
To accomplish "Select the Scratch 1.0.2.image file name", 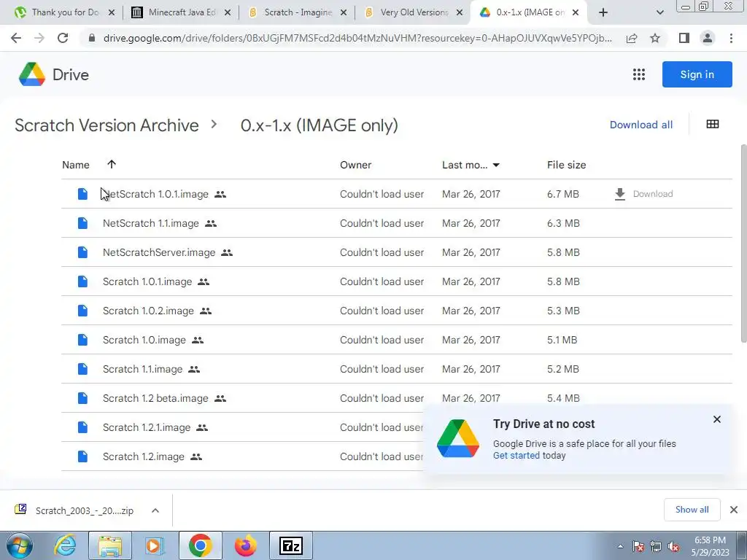I will point(148,311).
